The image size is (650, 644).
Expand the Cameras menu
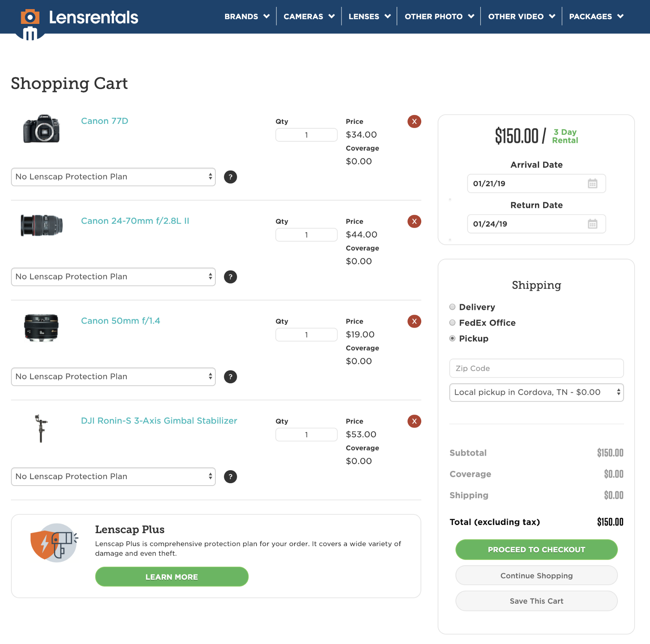tap(309, 17)
